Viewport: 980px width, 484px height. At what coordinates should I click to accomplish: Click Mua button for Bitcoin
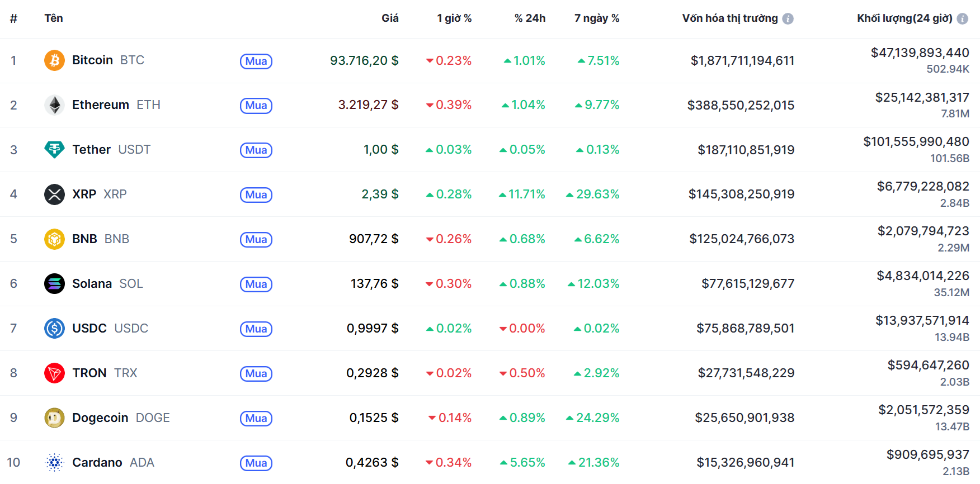point(256,61)
